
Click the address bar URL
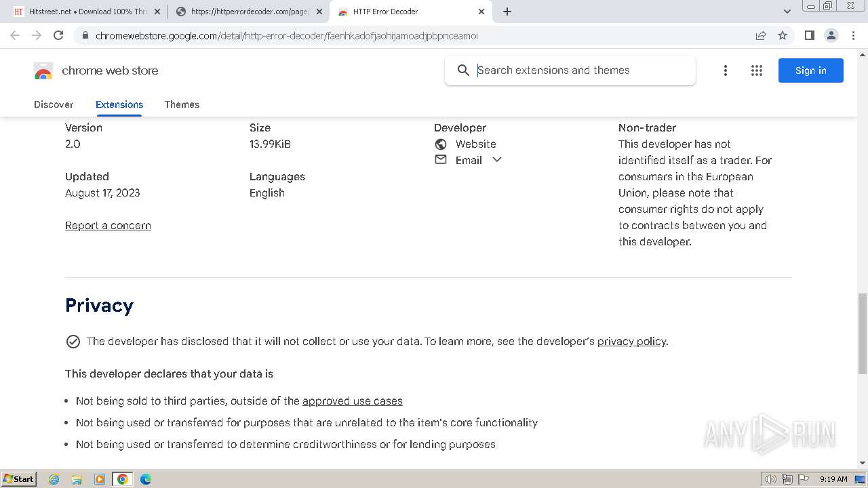[287, 36]
